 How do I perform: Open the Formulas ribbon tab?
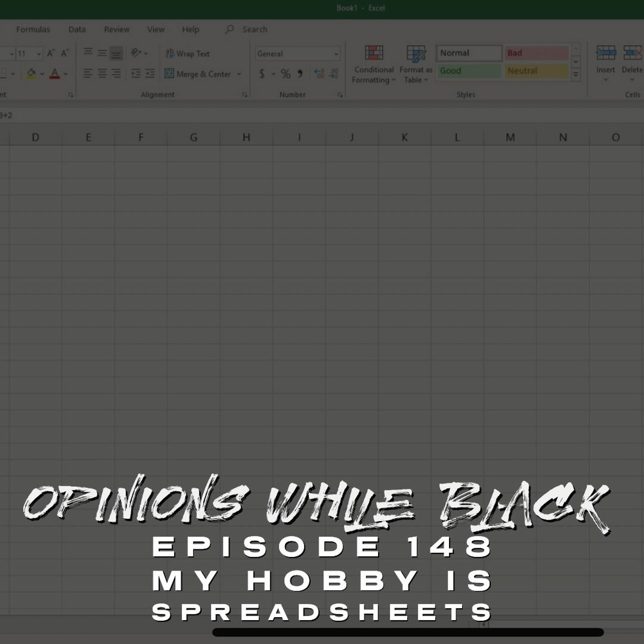(x=33, y=30)
